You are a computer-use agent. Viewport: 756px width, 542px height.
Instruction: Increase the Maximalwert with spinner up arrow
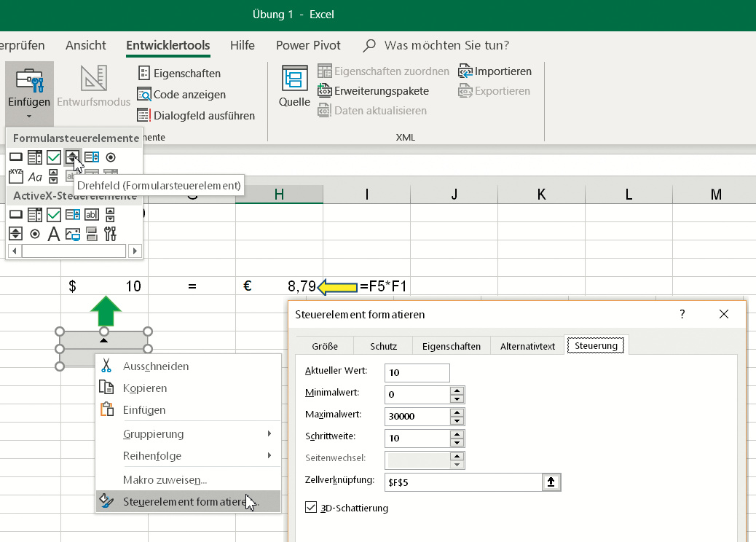[x=457, y=412]
